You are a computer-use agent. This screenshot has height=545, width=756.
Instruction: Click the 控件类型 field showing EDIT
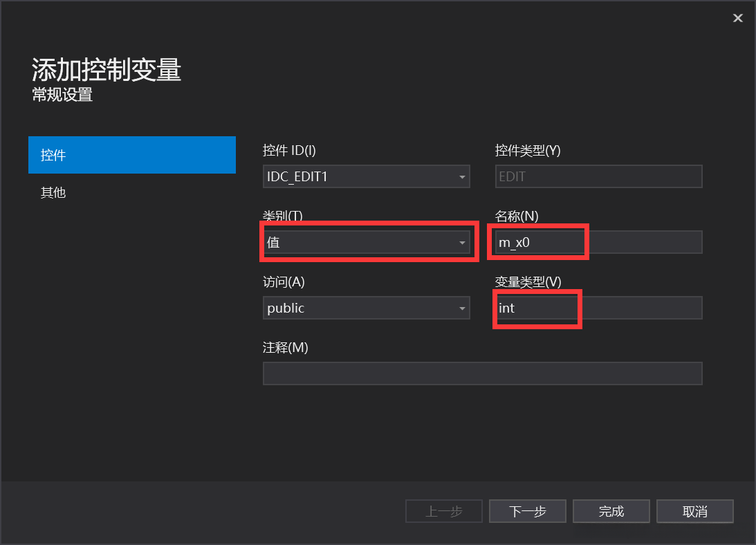point(598,176)
